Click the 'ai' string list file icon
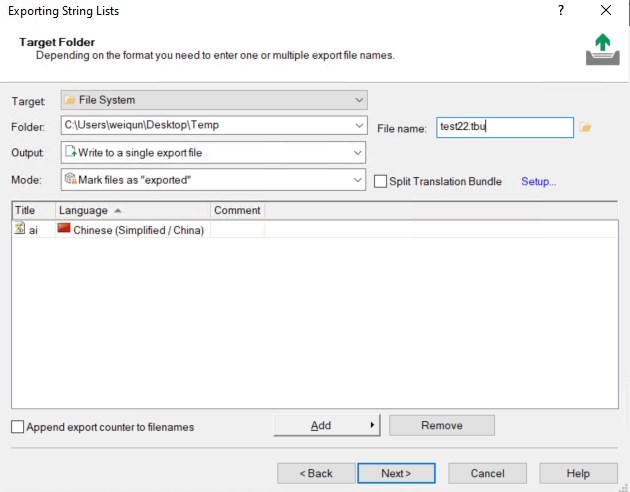Image resolution: width=630 pixels, height=492 pixels. tap(20, 230)
